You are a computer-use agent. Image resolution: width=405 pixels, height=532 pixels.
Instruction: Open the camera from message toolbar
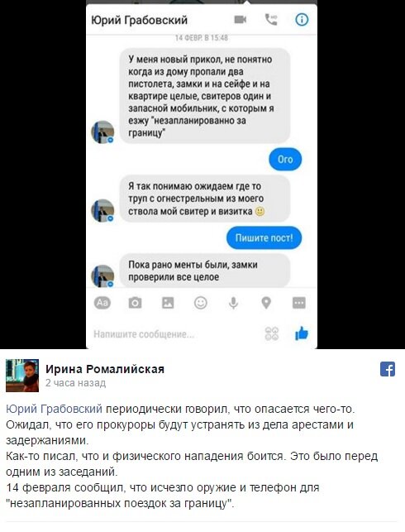pos(135,302)
